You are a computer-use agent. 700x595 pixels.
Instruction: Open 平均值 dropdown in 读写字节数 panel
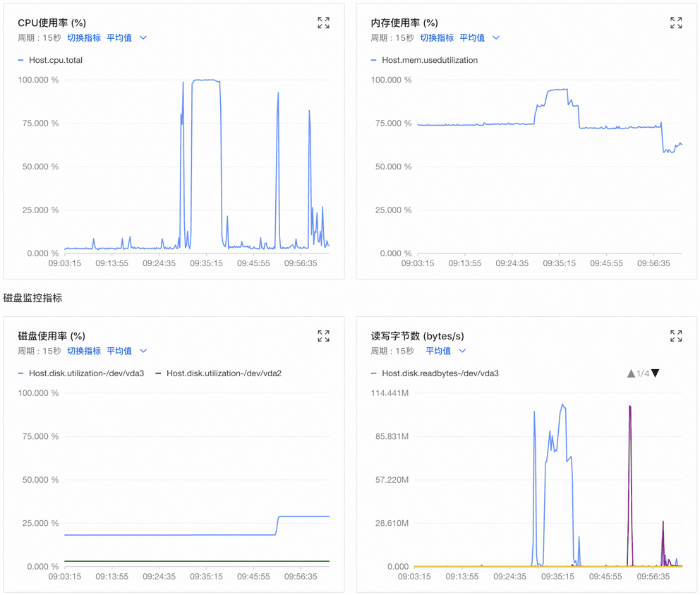coord(445,351)
